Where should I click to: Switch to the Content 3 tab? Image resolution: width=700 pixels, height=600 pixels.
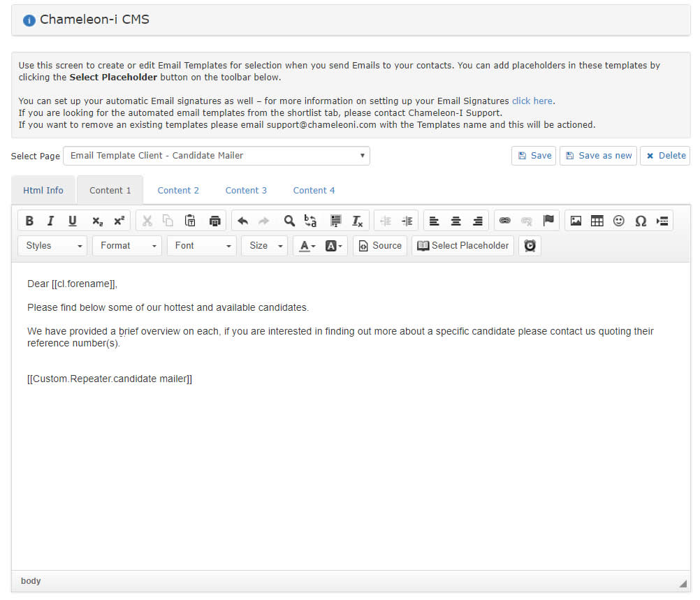[x=246, y=190]
